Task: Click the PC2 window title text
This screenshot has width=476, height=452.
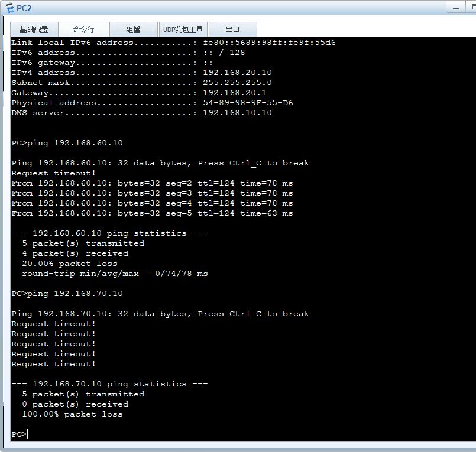Action: [24, 8]
